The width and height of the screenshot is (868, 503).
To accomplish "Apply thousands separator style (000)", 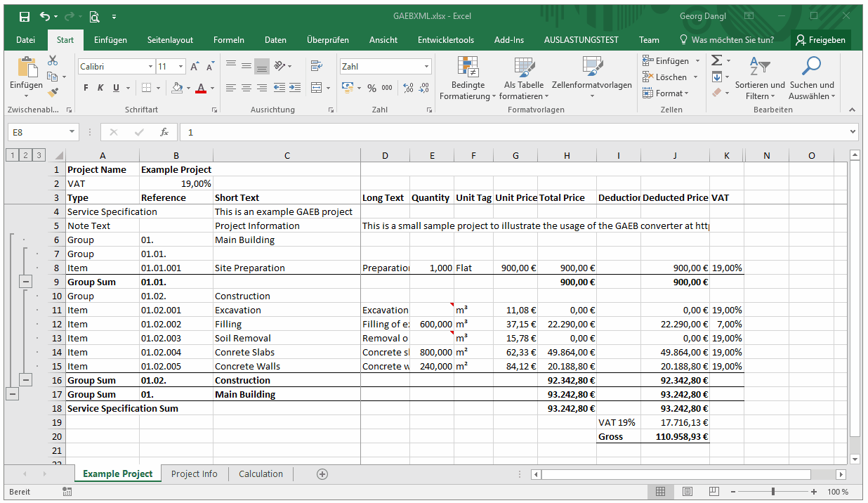I will pyautogui.click(x=388, y=88).
